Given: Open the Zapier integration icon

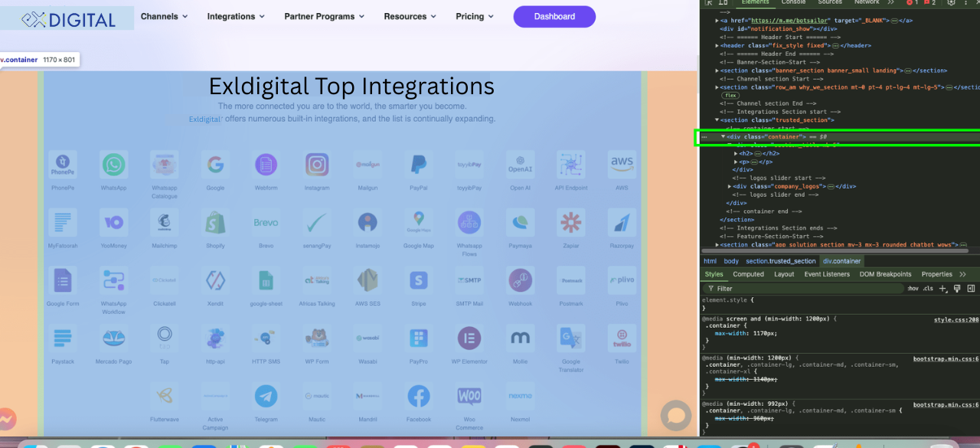Looking at the screenshot, I should pyautogui.click(x=571, y=222).
